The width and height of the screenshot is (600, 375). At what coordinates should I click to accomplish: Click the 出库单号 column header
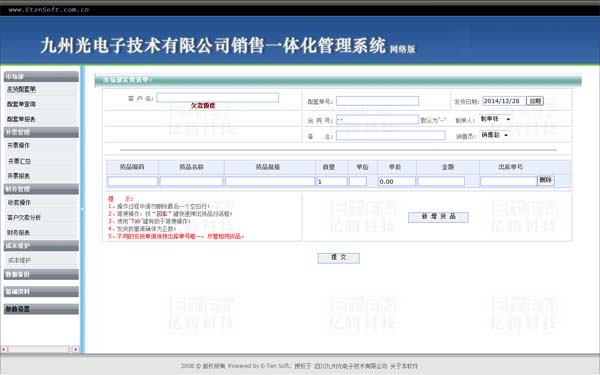pos(510,167)
